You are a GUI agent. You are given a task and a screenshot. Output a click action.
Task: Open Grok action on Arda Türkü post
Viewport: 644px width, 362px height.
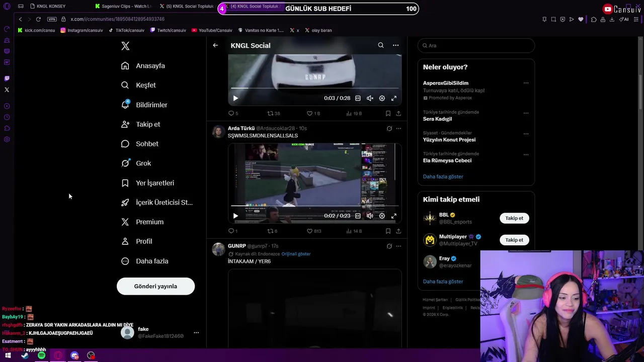click(389, 128)
